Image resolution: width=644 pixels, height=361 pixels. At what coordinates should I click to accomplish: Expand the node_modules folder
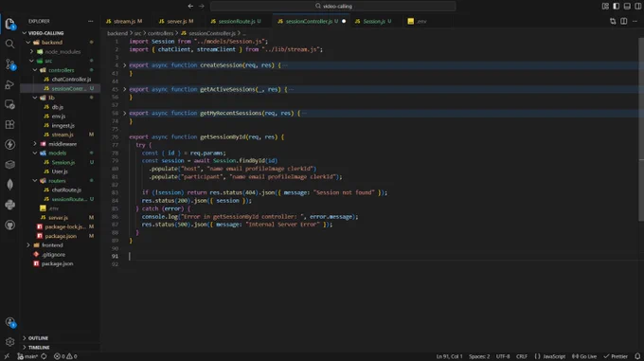(x=31, y=52)
